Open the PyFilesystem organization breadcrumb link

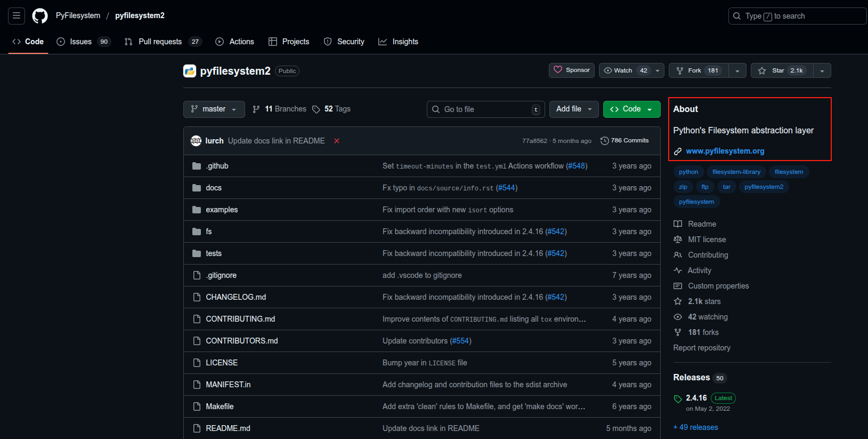[78, 15]
